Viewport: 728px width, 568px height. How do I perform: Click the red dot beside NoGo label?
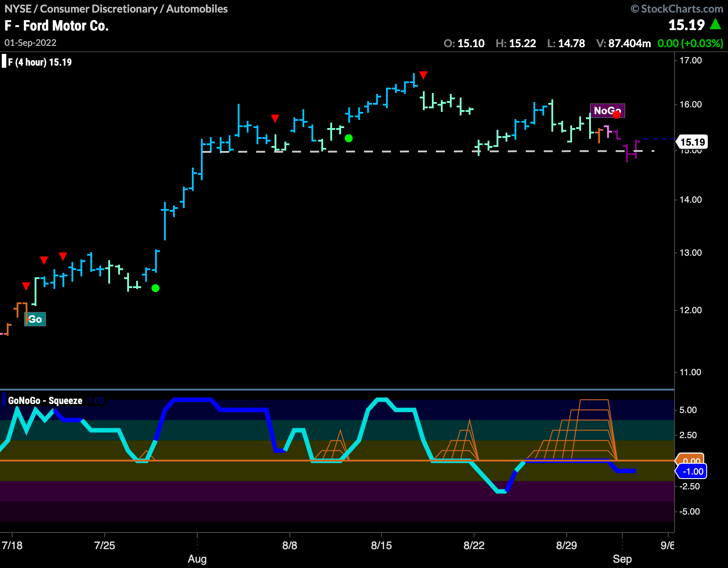617,115
